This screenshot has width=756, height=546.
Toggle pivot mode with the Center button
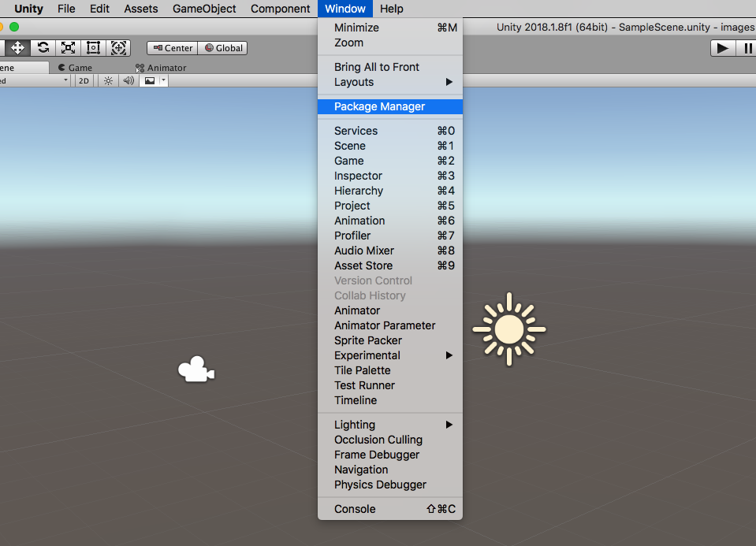click(x=172, y=48)
